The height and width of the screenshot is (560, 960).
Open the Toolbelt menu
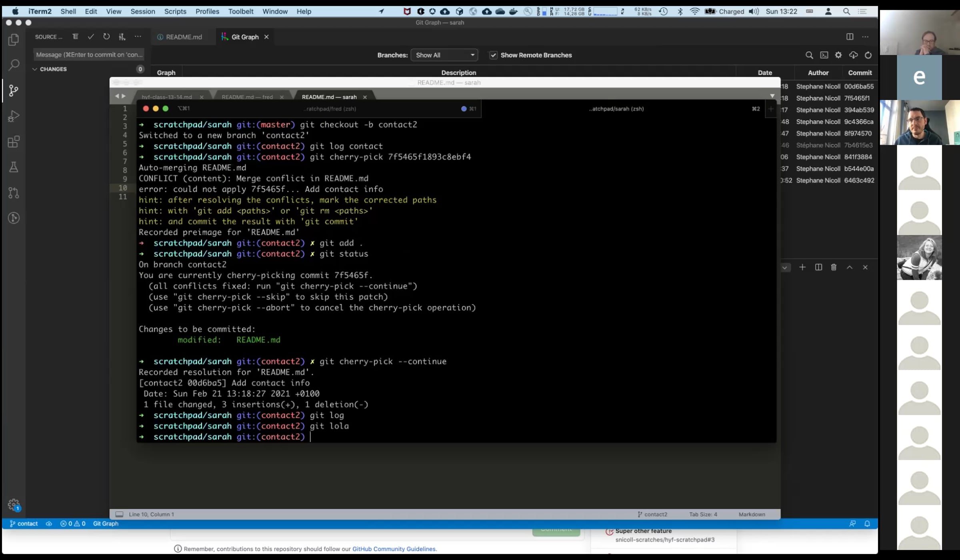point(240,12)
